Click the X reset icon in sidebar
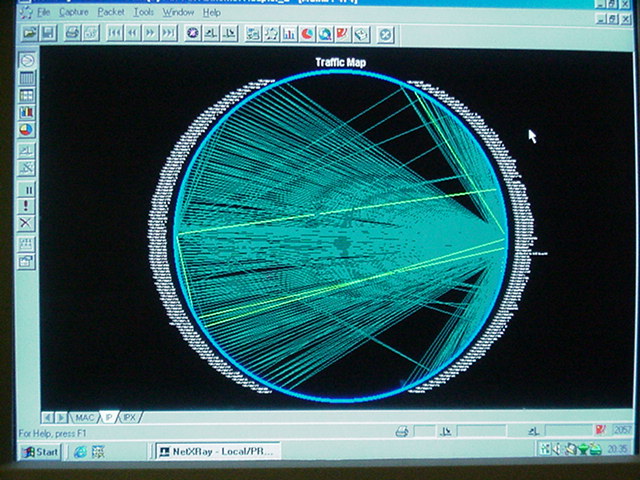 coord(27,223)
